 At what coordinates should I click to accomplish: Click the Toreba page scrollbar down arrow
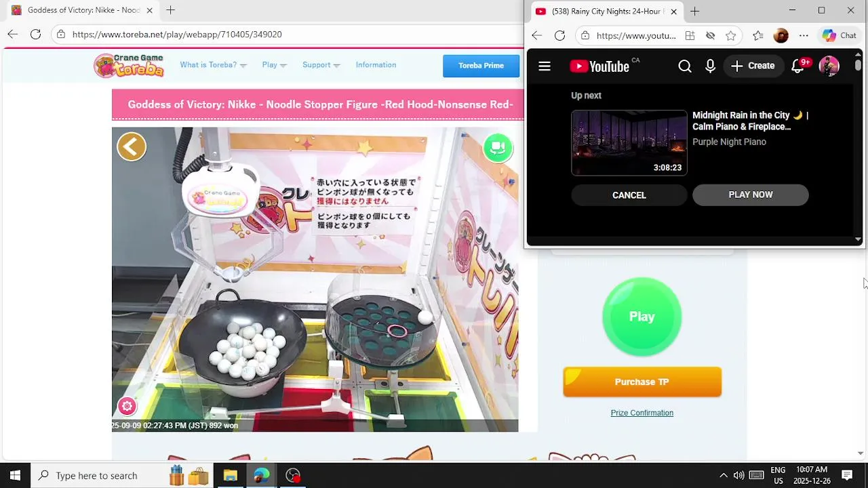tap(861, 453)
